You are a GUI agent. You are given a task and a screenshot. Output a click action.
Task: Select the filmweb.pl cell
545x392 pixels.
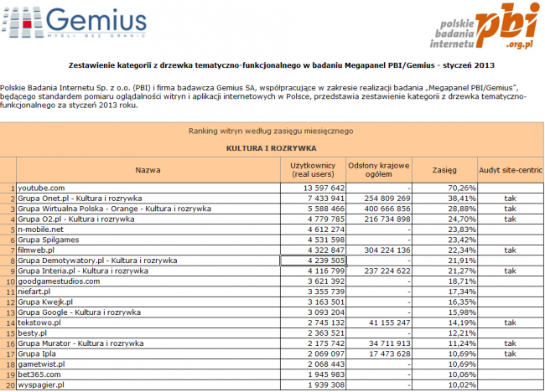[36, 250]
